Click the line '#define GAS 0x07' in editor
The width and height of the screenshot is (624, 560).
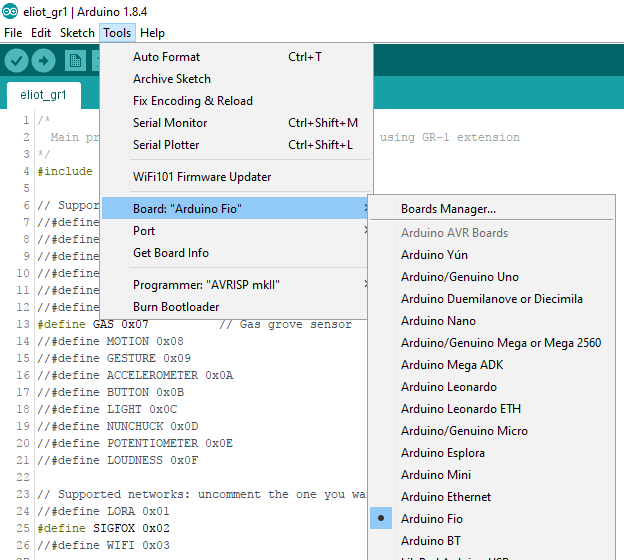click(93, 324)
